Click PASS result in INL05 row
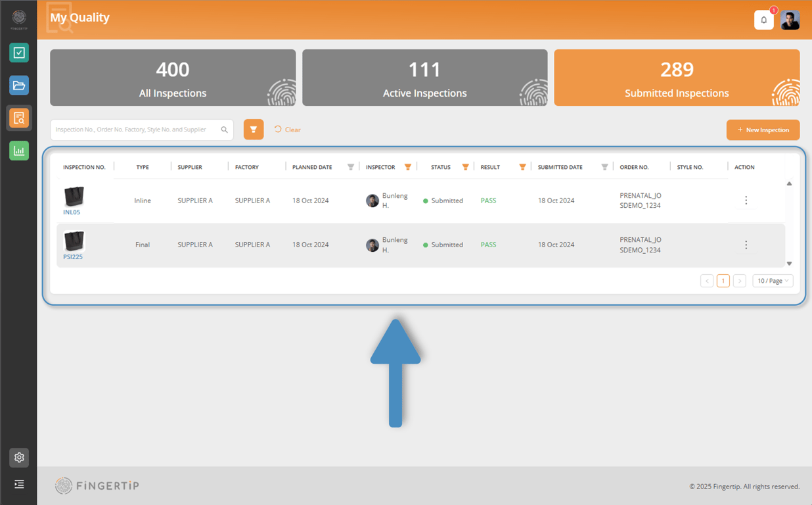Image resolution: width=812 pixels, height=505 pixels. pyautogui.click(x=488, y=201)
